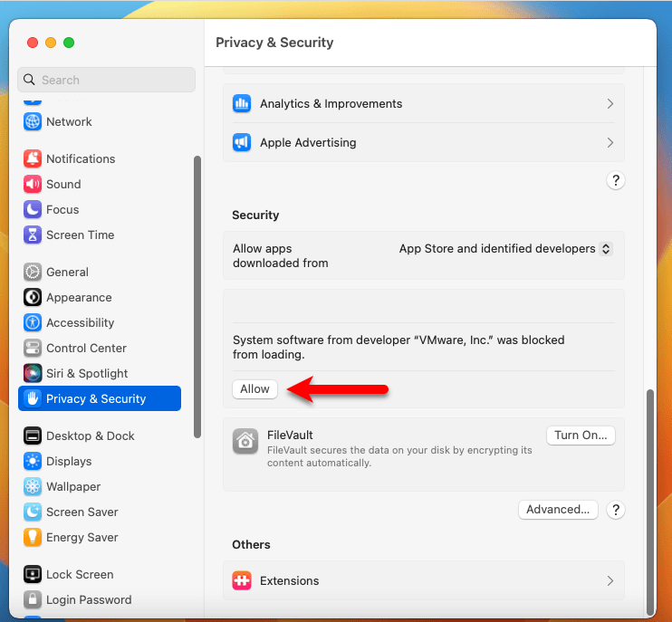Screen dimensions: 672x622
Task: Click the Siri & Spotlight icon
Action: click(x=33, y=373)
